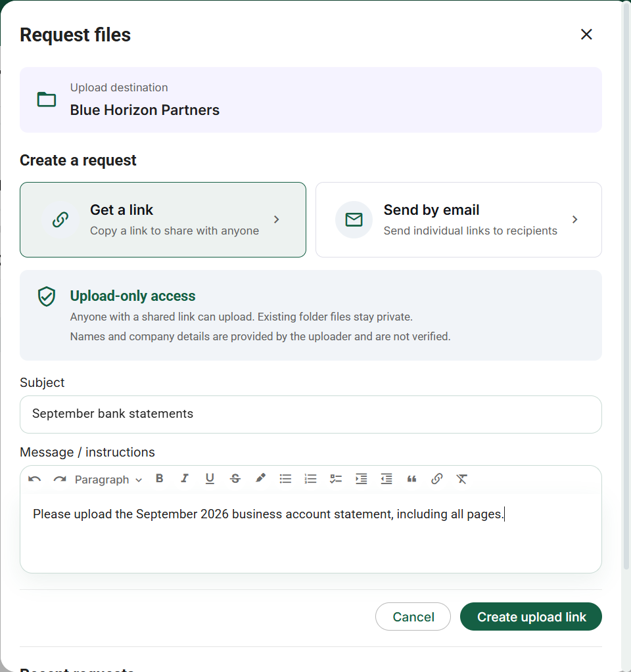The image size is (631, 672).
Task: Insert a block quote
Action: point(412,479)
